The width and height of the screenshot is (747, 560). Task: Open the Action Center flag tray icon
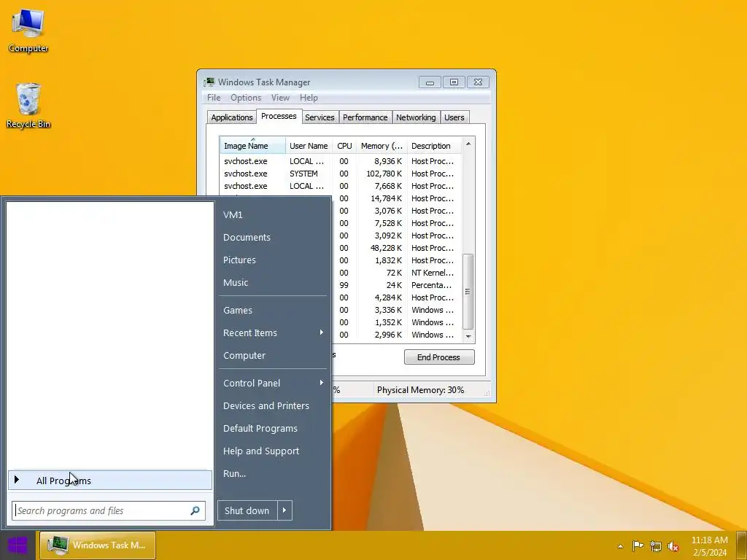point(638,545)
